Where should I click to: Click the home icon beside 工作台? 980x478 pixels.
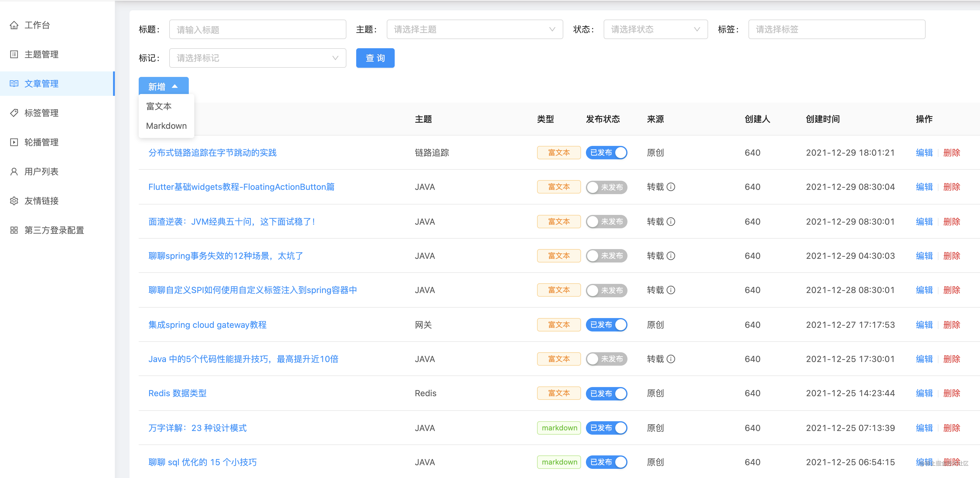(x=14, y=25)
